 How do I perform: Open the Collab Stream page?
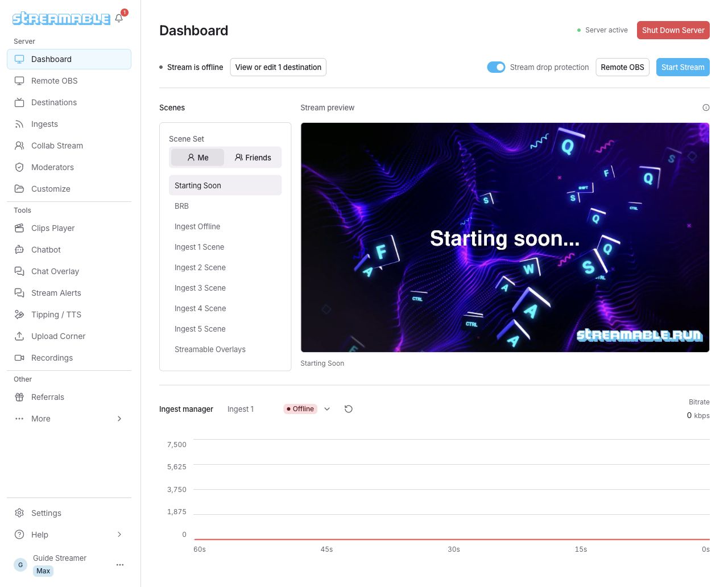[x=69, y=146]
